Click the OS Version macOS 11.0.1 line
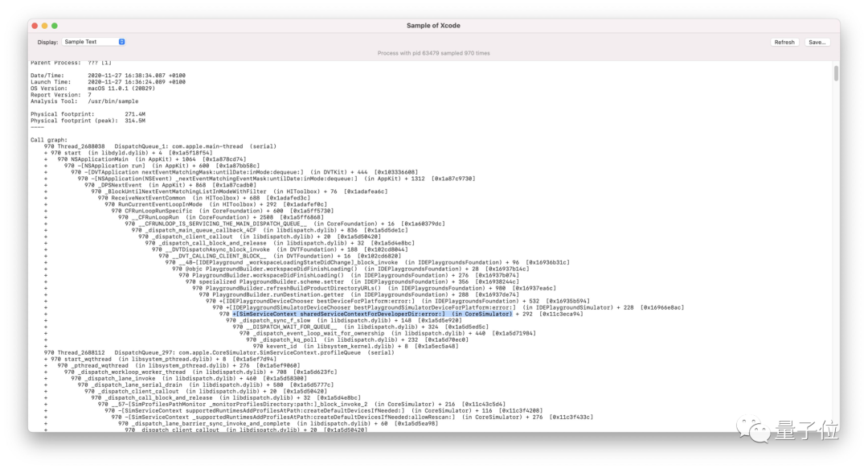This screenshot has width=868, height=469. (x=93, y=88)
